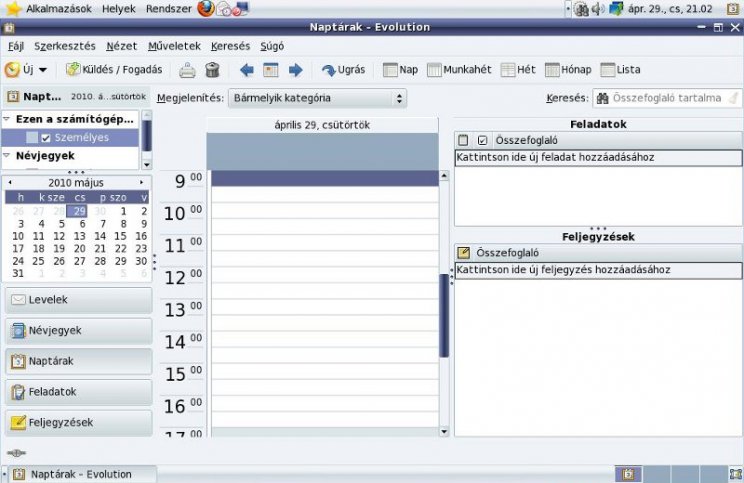The width and height of the screenshot is (744, 483).
Task: Switch to Lista list view
Action: coord(621,70)
